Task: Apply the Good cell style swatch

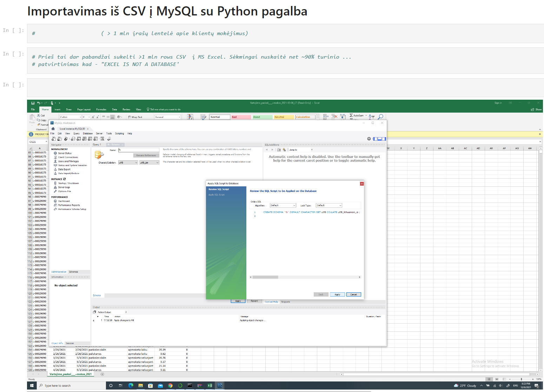Action: point(262,117)
